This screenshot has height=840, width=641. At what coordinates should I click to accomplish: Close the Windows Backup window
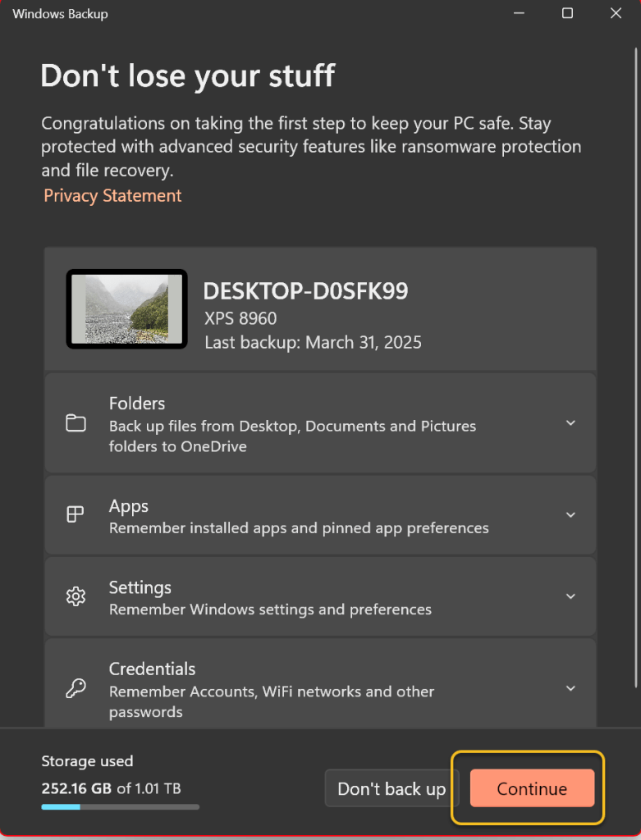pyautogui.click(x=616, y=14)
